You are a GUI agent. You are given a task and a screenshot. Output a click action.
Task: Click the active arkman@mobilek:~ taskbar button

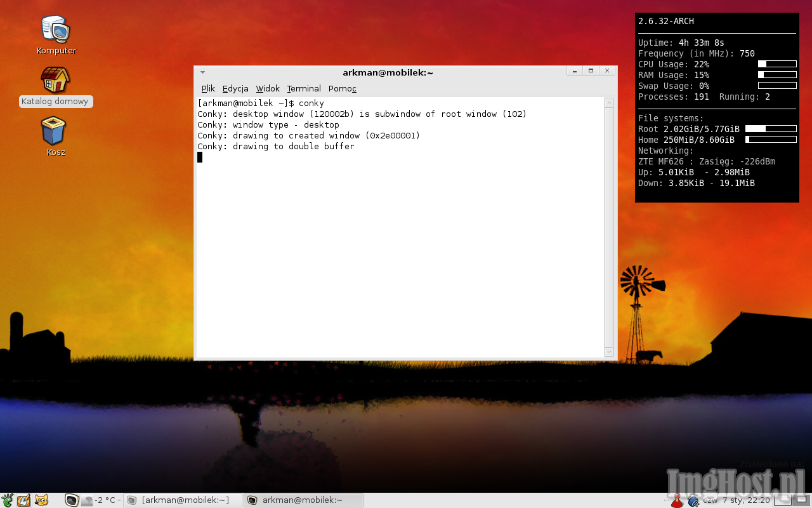(x=303, y=500)
